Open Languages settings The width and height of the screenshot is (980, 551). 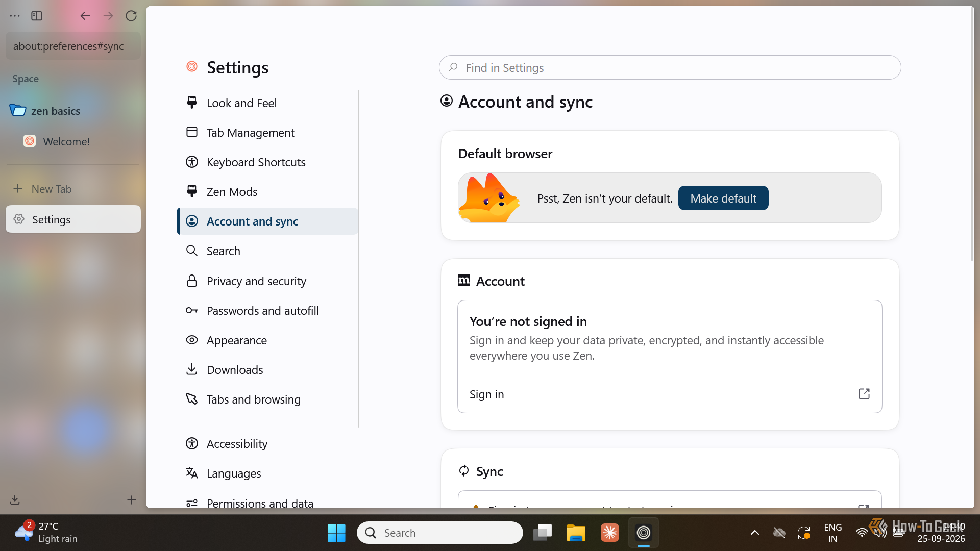click(267, 473)
